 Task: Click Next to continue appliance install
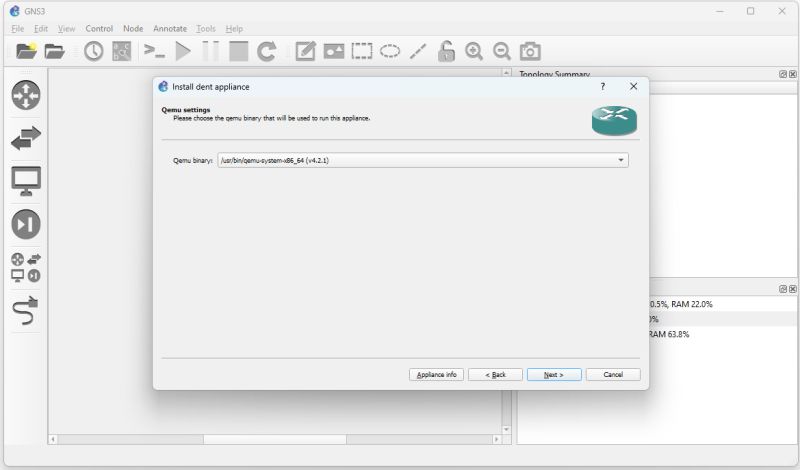[x=554, y=375]
